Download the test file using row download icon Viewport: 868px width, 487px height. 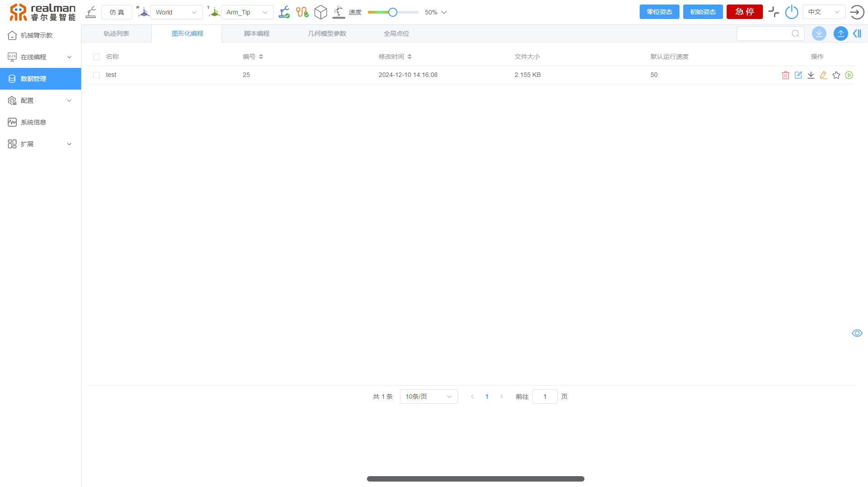[811, 75]
